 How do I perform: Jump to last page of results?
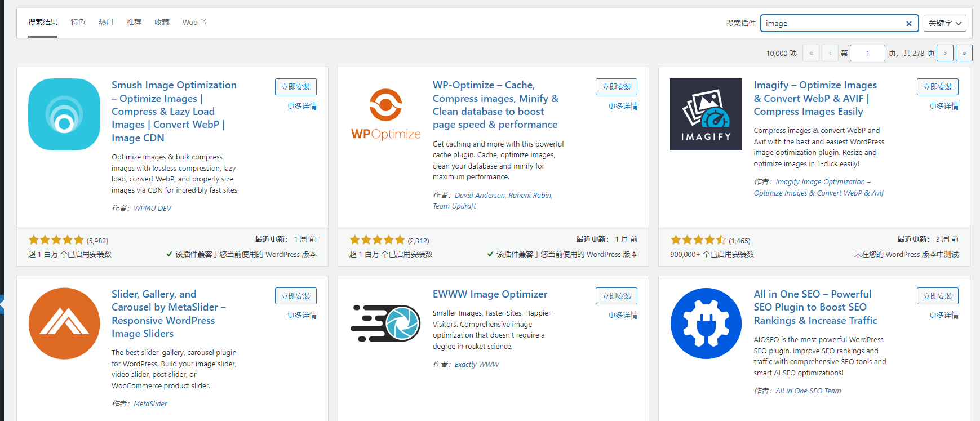(x=964, y=53)
